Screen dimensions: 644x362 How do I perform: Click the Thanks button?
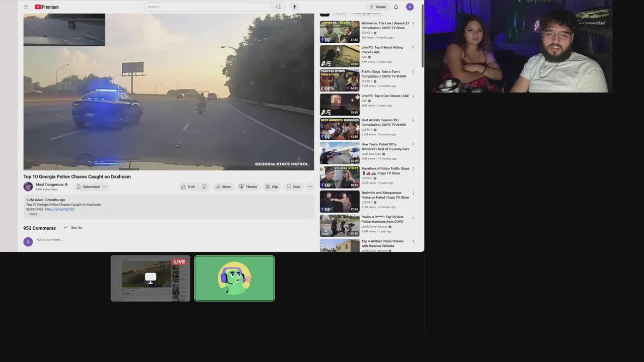[x=248, y=187]
